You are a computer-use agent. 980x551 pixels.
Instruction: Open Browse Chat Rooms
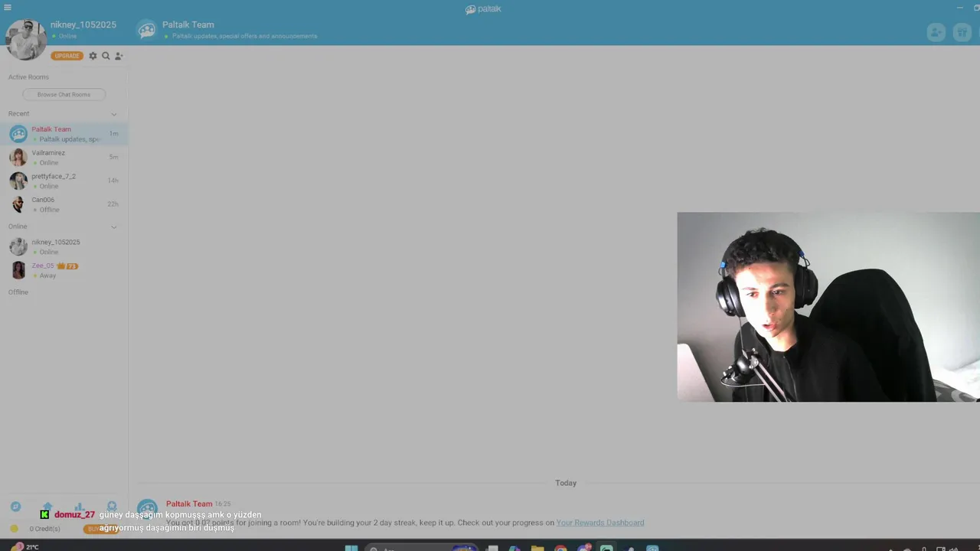[x=64, y=94]
